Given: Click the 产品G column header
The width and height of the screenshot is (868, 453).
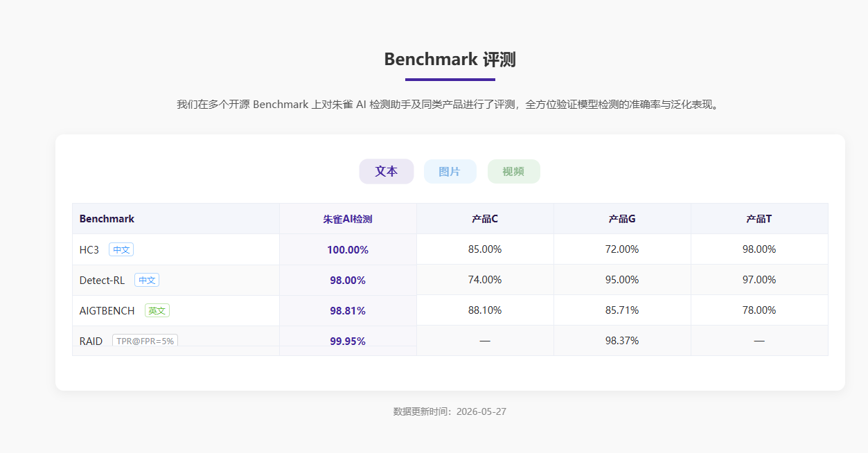Looking at the screenshot, I should point(622,219).
